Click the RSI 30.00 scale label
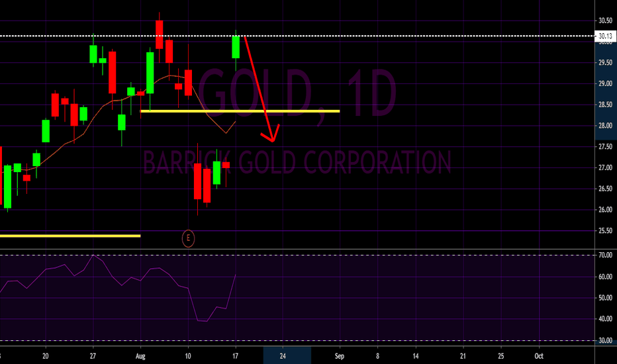Image resolution: width=617 pixels, height=364 pixels. (605, 340)
